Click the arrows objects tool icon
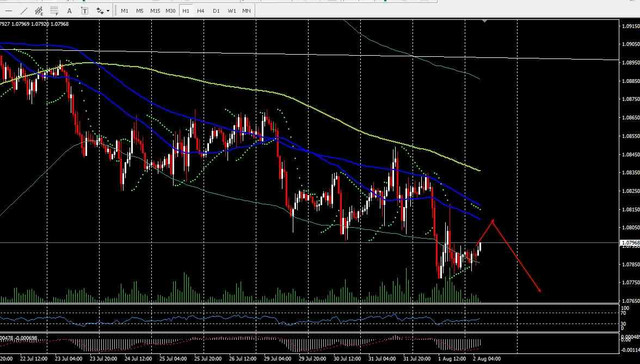The height and width of the screenshot is (364, 640). tap(100, 11)
